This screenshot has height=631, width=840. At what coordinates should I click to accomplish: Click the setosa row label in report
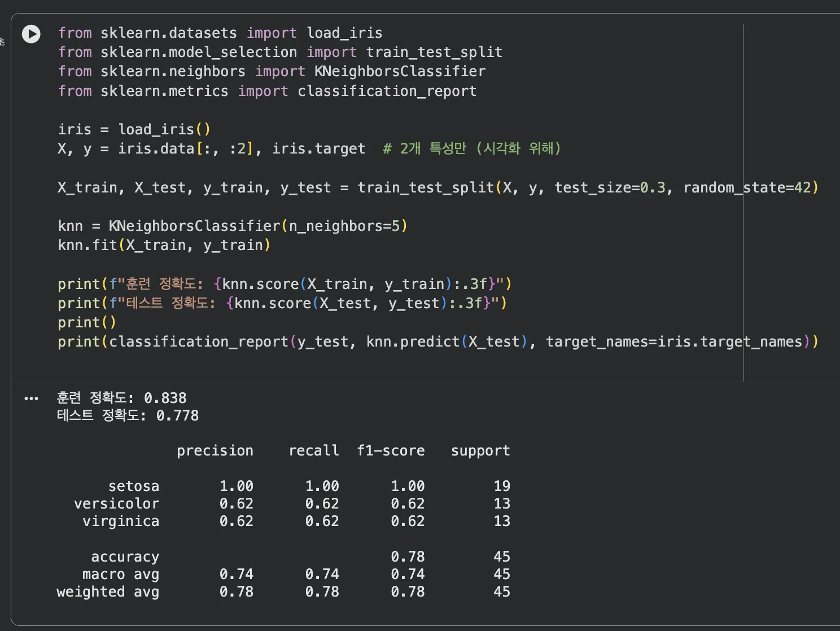click(x=134, y=486)
